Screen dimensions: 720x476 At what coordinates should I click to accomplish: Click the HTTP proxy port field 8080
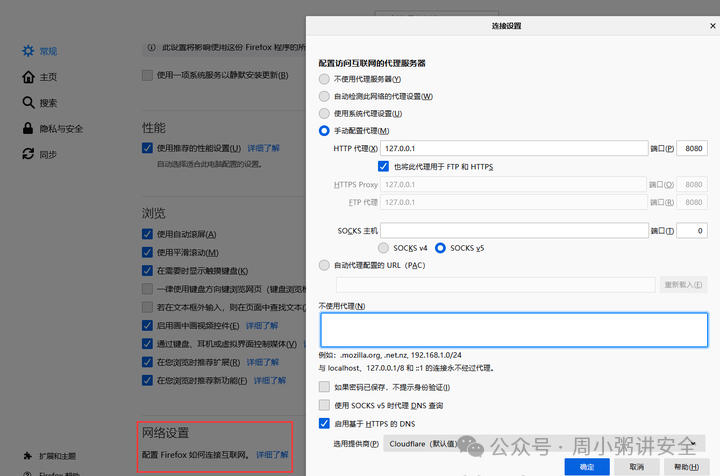pos(692,148)
